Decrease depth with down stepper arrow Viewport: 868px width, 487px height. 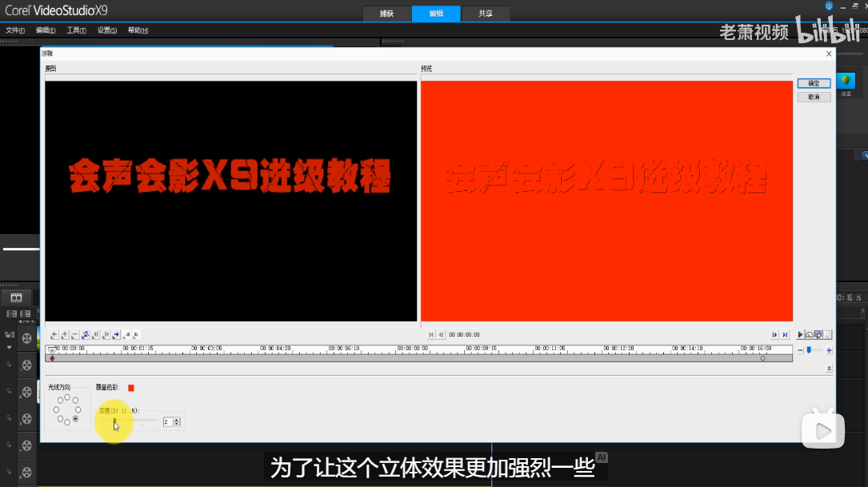(x=177, y=424)
